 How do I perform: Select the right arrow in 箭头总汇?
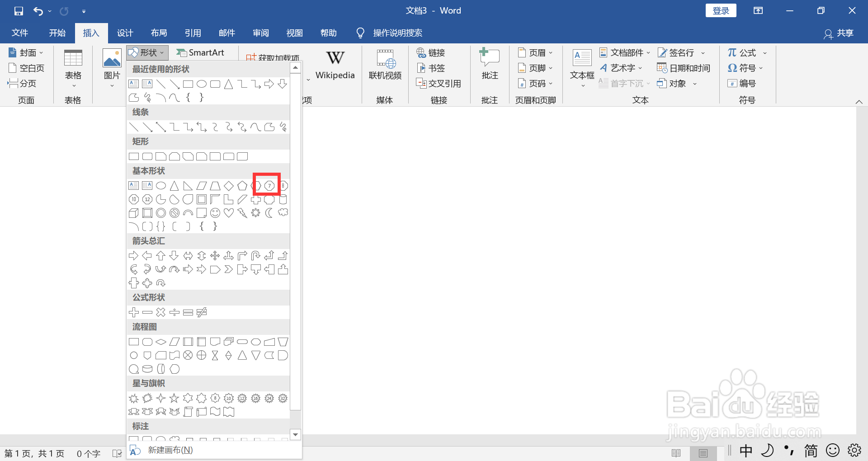point(134,256)
